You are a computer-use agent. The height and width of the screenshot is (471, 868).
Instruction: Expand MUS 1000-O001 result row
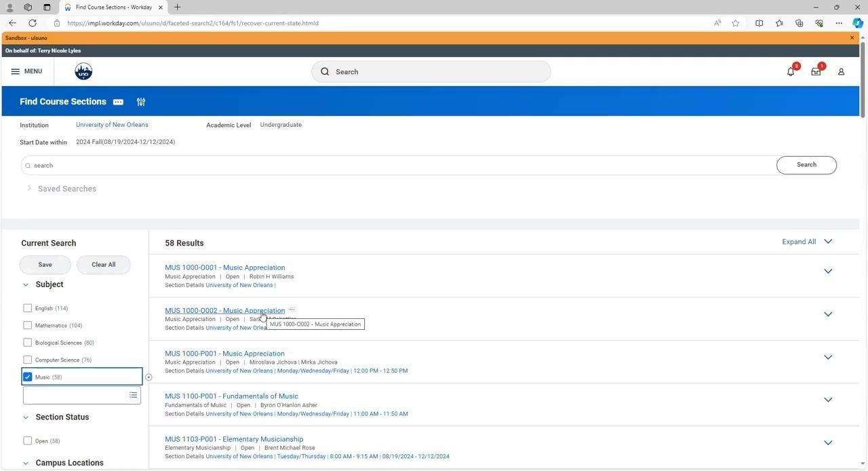coord(828,271)
